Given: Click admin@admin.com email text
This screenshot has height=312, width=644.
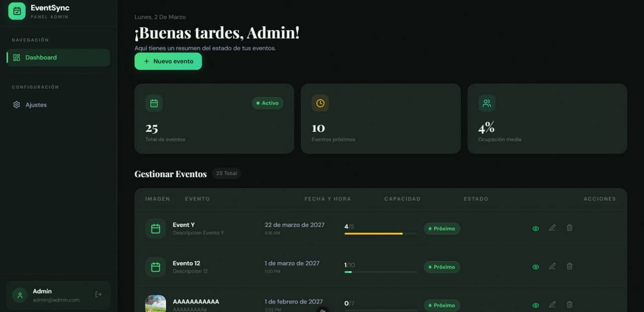Looking at the screenshot, I should 56,300.
